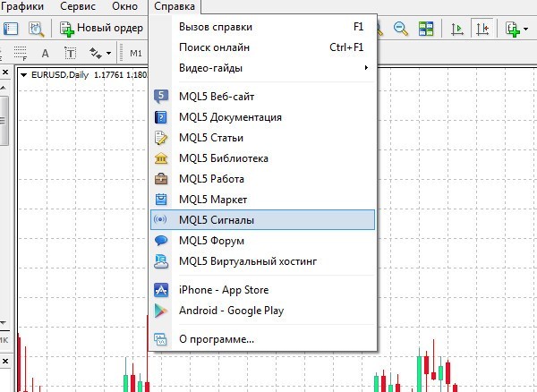Open the Окно menu
Image resolution: width=537 pixels, height=392 pixels.
[125, 6]
